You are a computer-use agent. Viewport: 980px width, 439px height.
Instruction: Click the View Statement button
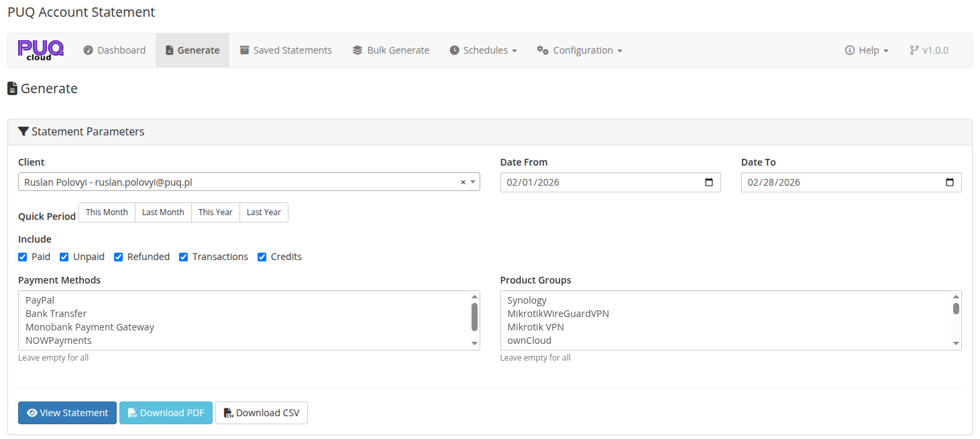click(67, 412)
